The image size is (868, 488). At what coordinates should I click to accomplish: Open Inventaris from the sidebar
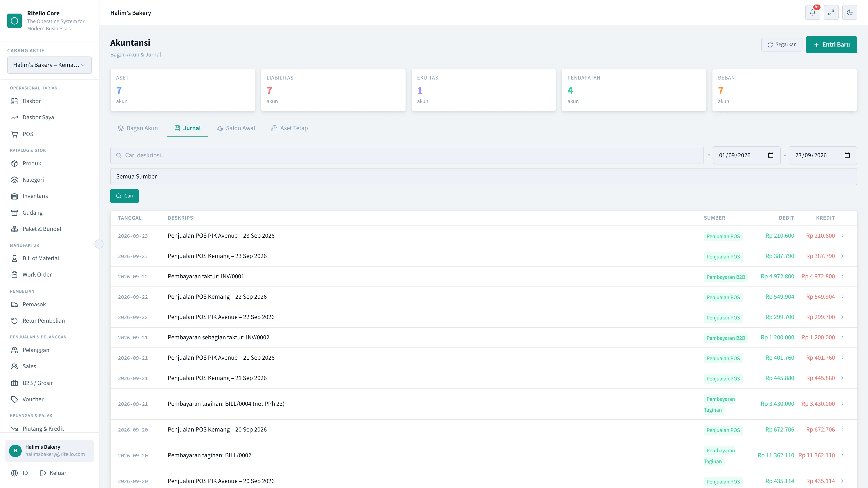pyautogui.click(x=50, y=196)
